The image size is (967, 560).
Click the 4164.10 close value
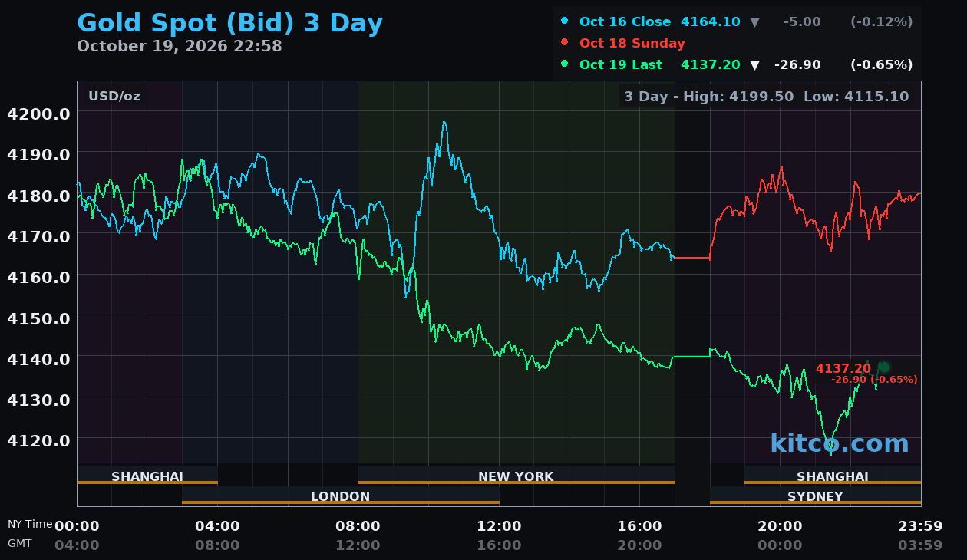coord(711,21)
